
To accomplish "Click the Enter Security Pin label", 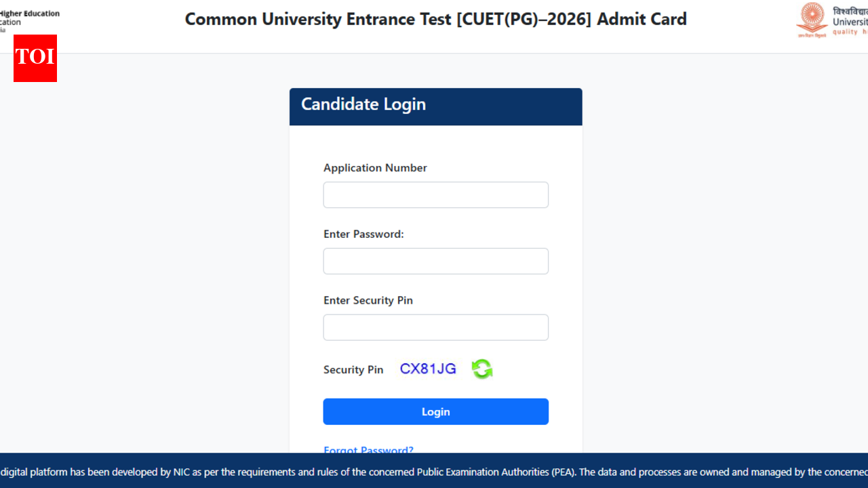I will pos(368,300).
